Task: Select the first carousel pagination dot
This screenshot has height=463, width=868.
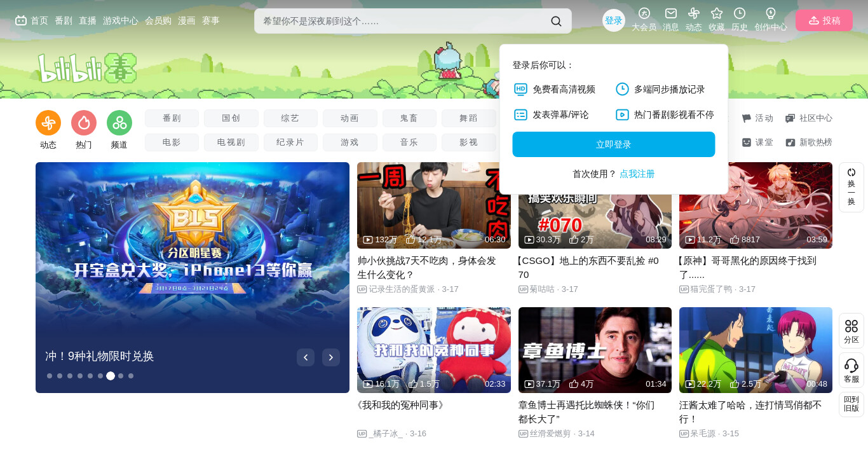Action: point(50,376)
